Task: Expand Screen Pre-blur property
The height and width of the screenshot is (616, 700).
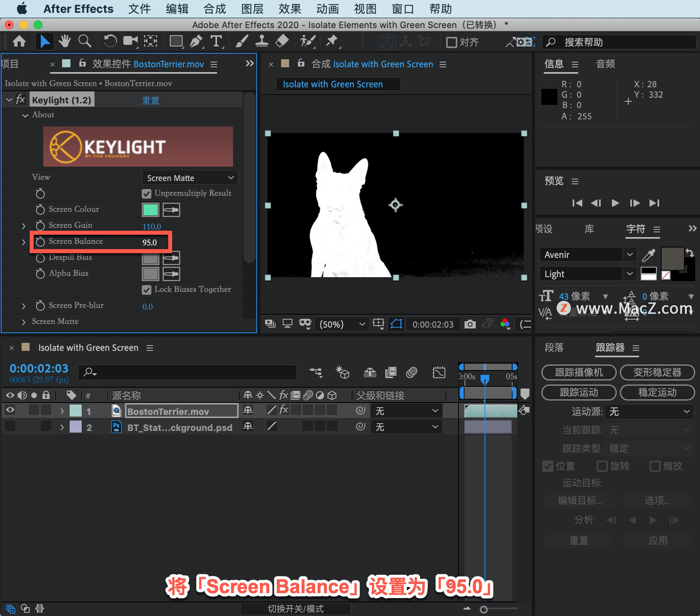Action: point(24,306)
